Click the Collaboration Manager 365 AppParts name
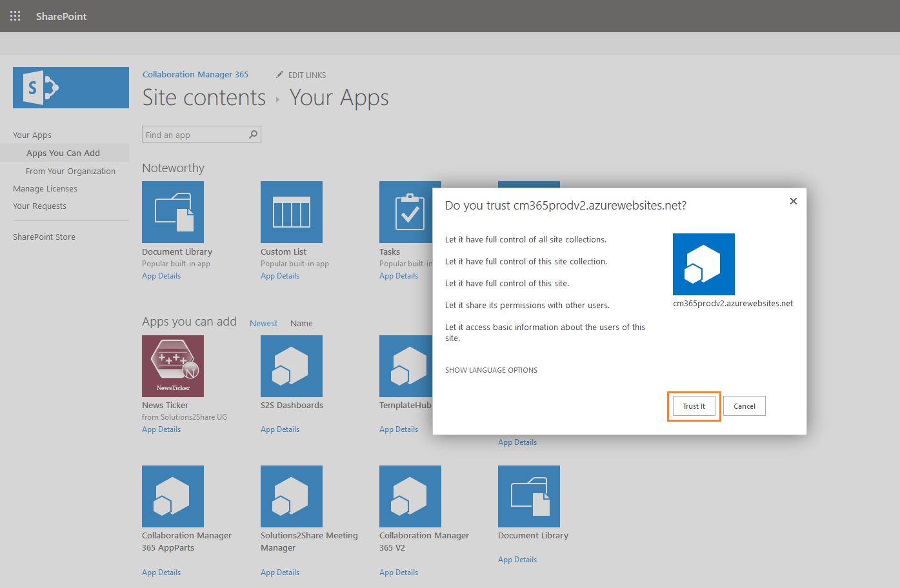The image size is (900, 588). tap(186, 542)
